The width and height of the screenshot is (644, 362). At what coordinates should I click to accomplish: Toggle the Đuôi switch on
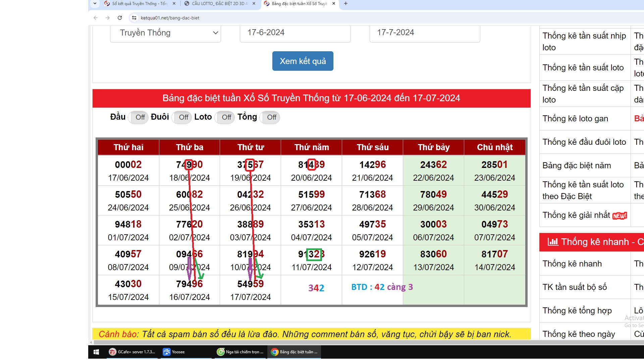pyautogui.click(x=181, y=117)
